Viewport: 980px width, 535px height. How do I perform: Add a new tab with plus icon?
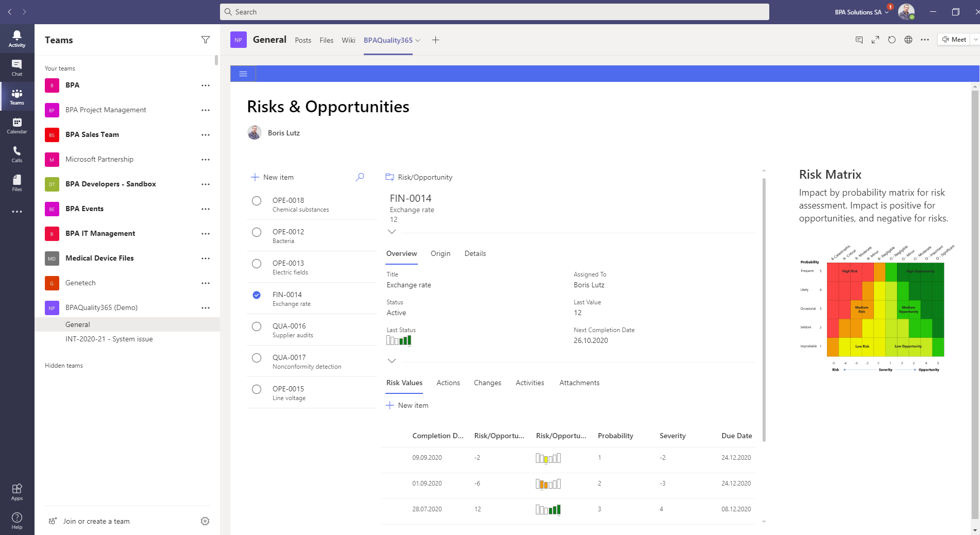435,40
